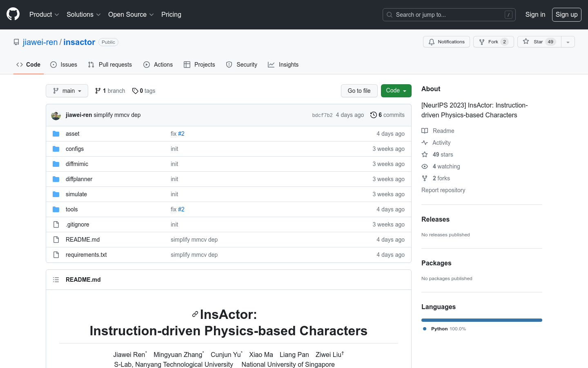Open the Packages section heading link
The image size is (588, 368).
(436, 263)
